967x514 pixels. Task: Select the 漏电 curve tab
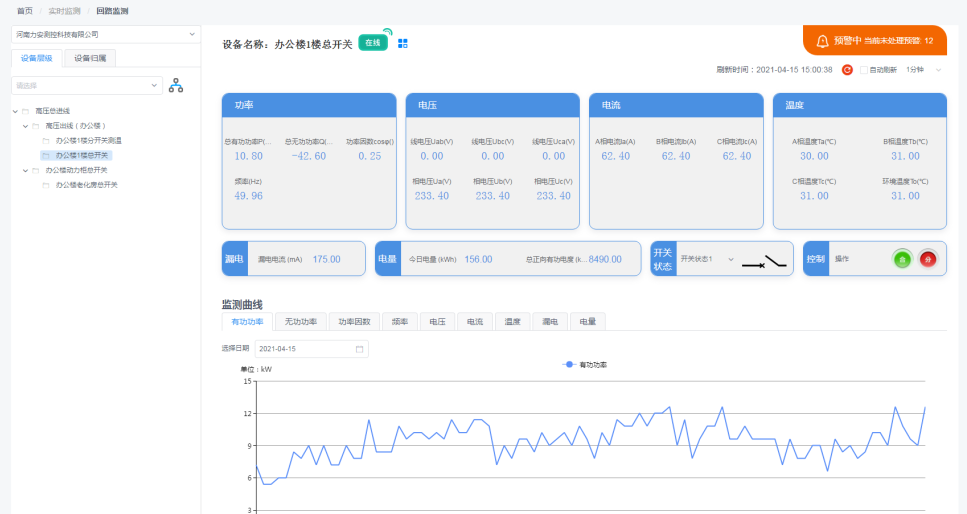(x=550, y=321)
